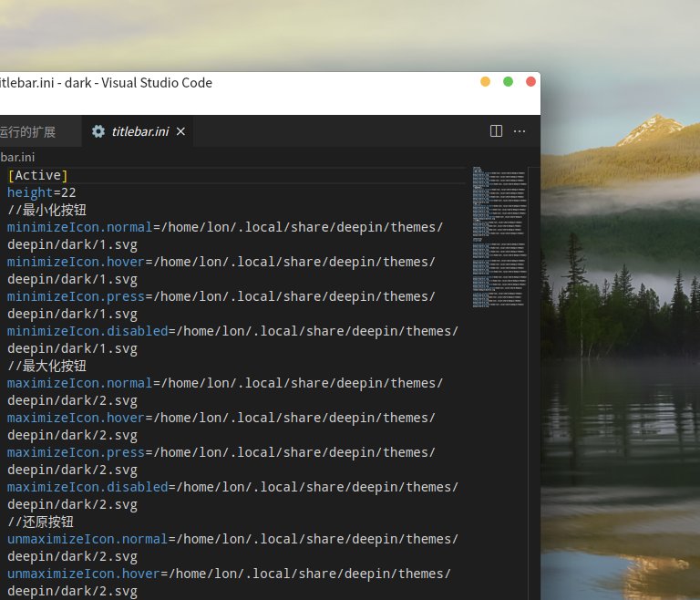Click the maximizeIcon.press key
Viewport: 700px width, 600px height.
76,452
